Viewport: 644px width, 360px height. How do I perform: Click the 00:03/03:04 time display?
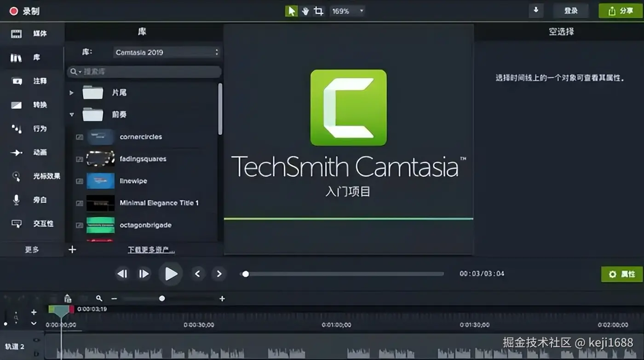pos(482,273)
